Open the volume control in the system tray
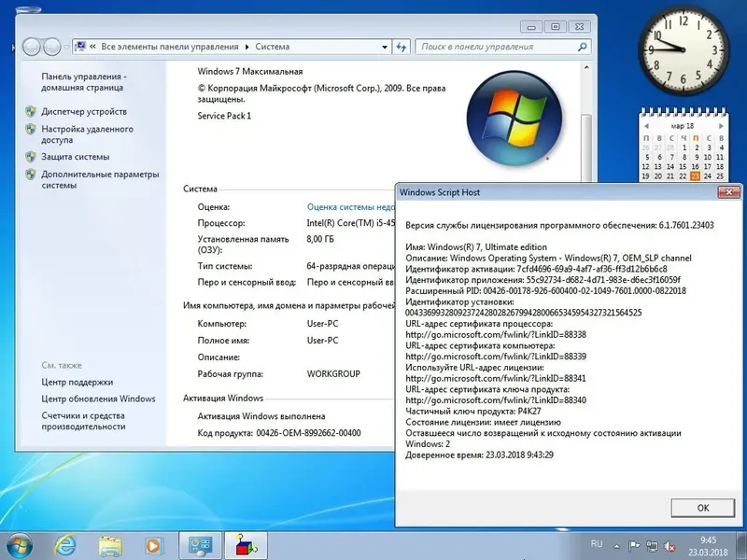Viewport: 747px width, 560px height. (x=670, y=545)
